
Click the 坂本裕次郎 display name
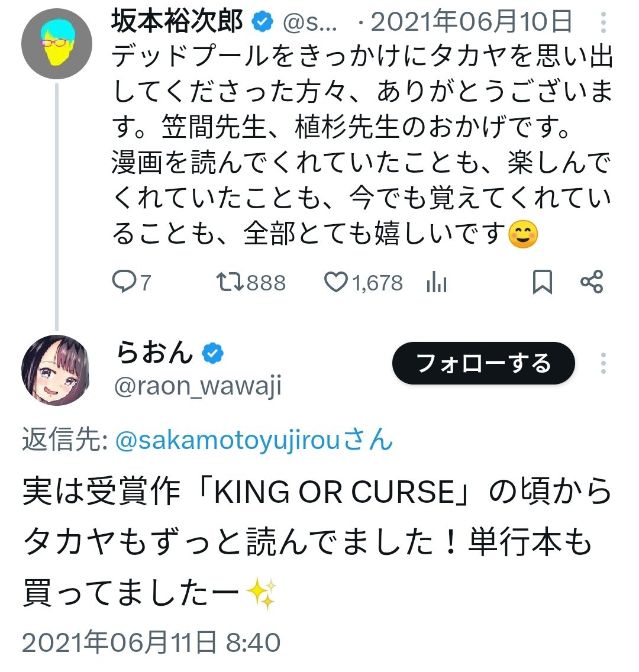tap(177, 22)
